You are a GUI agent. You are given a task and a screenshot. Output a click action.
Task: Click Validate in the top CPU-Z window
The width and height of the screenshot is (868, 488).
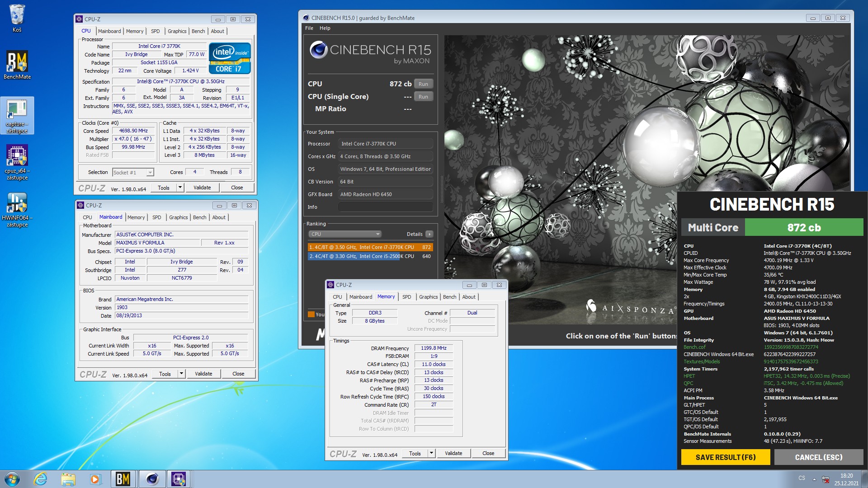202,188
